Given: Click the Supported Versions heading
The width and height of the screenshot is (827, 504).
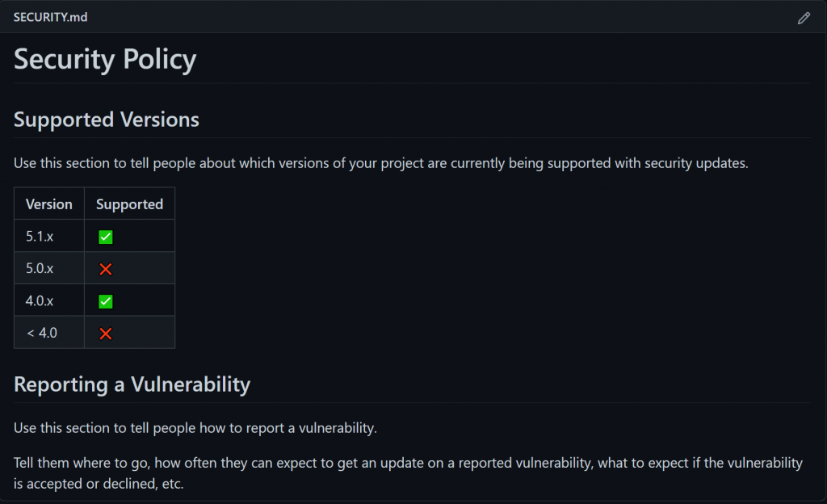Looking at the screenshot, I should pyautogui.click(x=107, y=120).
